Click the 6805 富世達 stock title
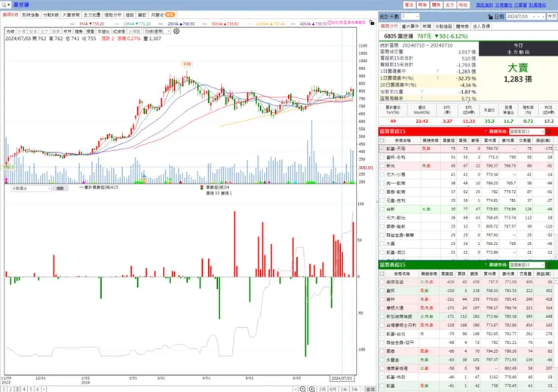The height and width of the screenshot is (392, 558). pos(398,36)
